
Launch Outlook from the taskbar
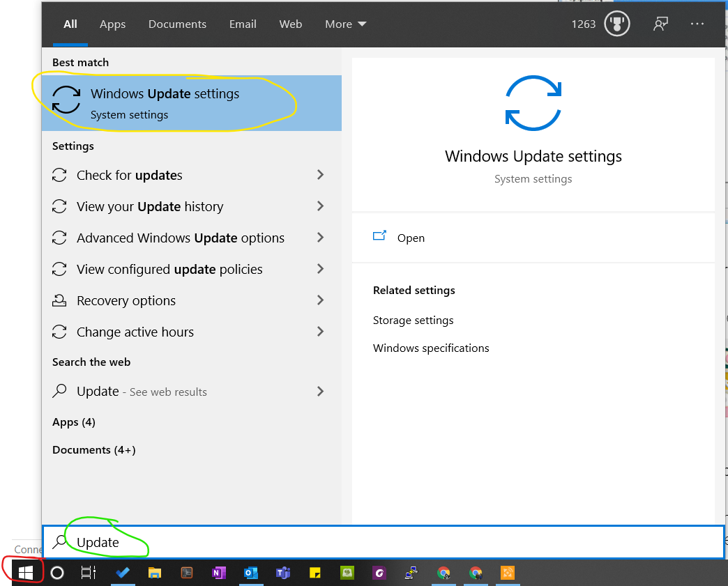251,573
